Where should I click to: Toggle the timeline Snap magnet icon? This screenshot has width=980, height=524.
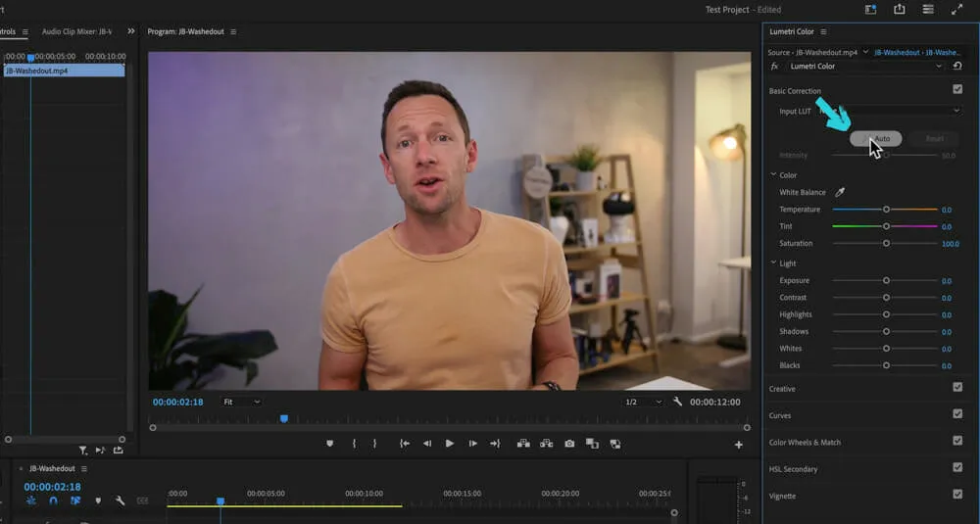click(54, 500)
